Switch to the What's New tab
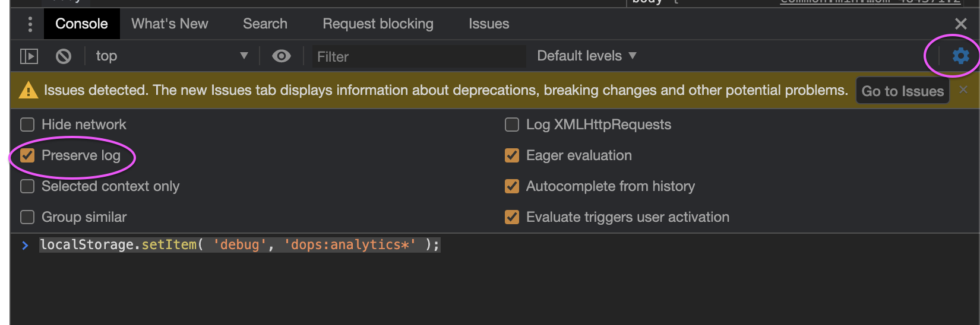Screen dimensions: 980x325 [x=170, y=24]
